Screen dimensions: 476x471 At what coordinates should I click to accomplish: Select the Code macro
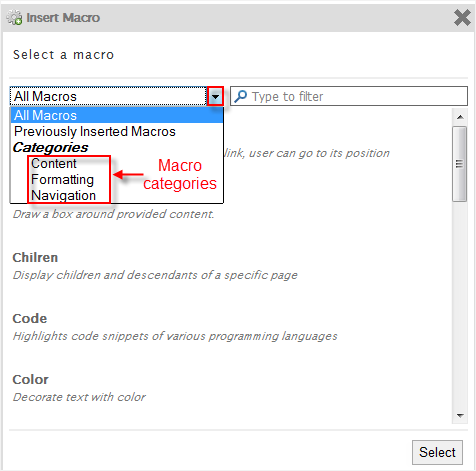[x=175, y=327]
